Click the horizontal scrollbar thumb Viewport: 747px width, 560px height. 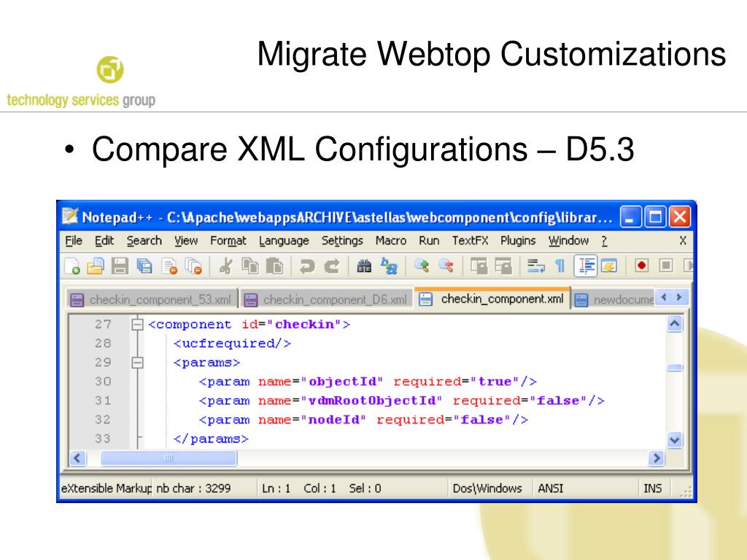[x=169, y=459]
